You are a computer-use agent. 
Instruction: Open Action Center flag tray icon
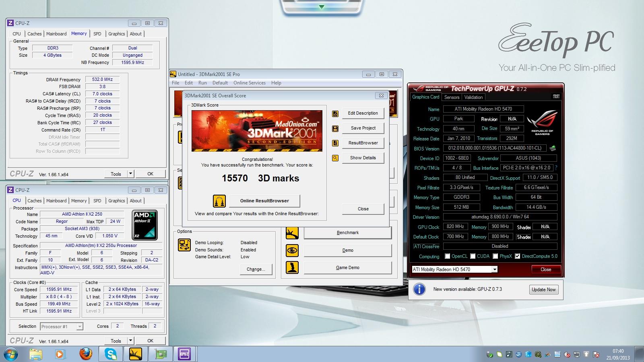(596, 354)
